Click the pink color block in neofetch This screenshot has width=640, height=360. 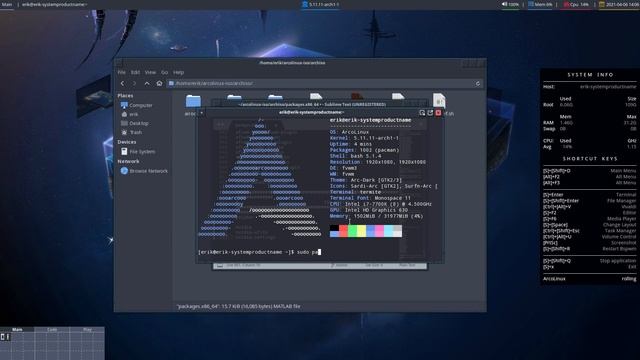(x=379, y=231)
